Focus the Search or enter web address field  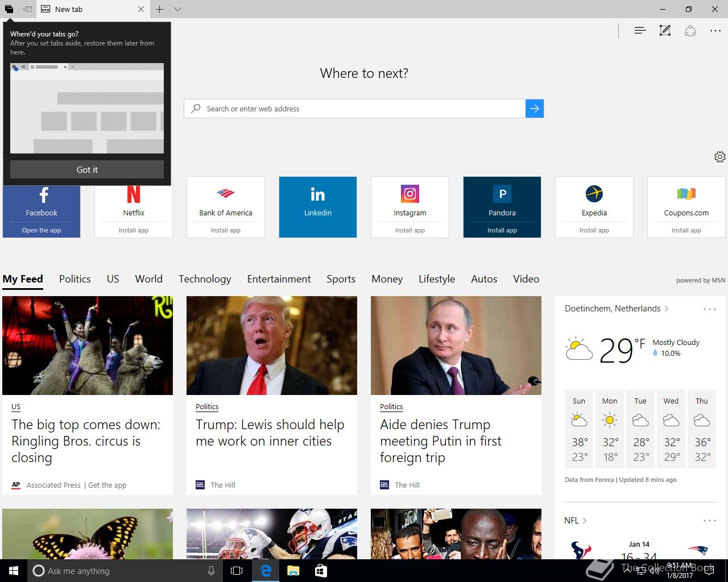[354, 109]
